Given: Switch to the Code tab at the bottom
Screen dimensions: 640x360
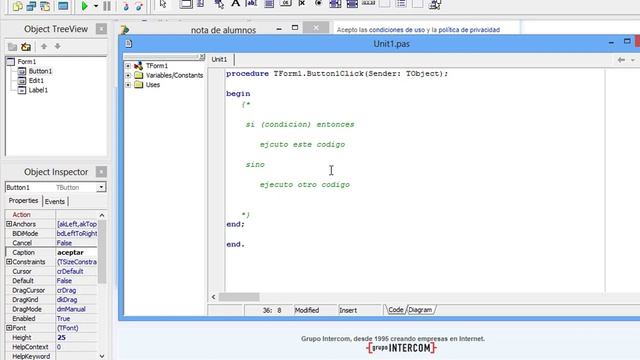Looking at the screenshot, I should [x=396, y=310].
